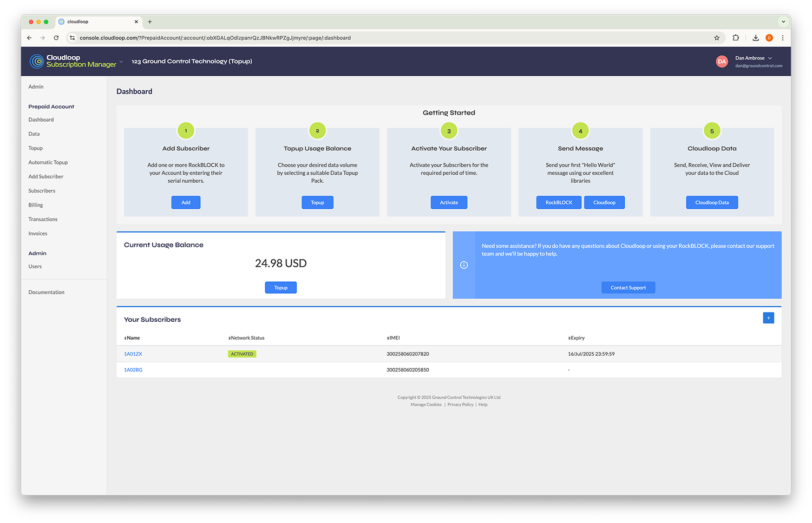Open Users in the sidebar

tap(35, 267)
